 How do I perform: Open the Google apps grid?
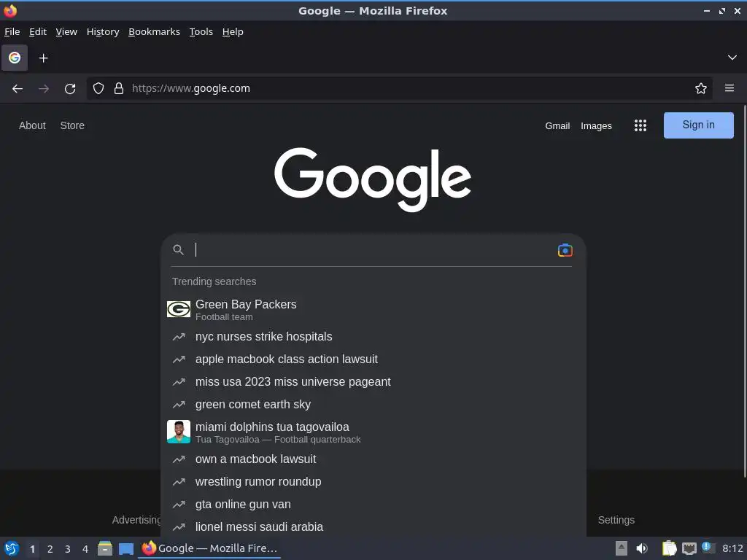[640, 125]
